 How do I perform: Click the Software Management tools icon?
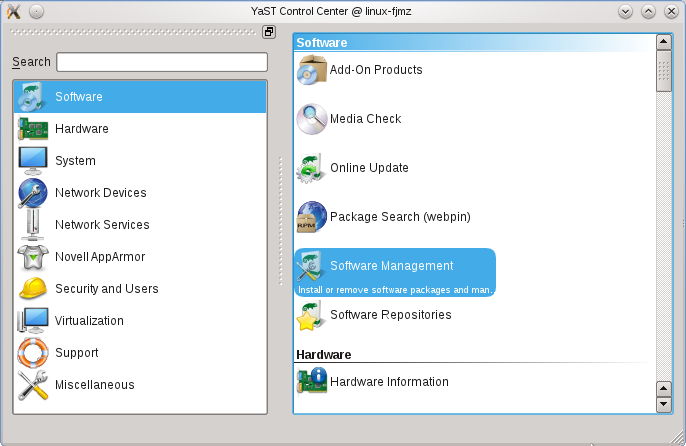[x=310, y=266]
